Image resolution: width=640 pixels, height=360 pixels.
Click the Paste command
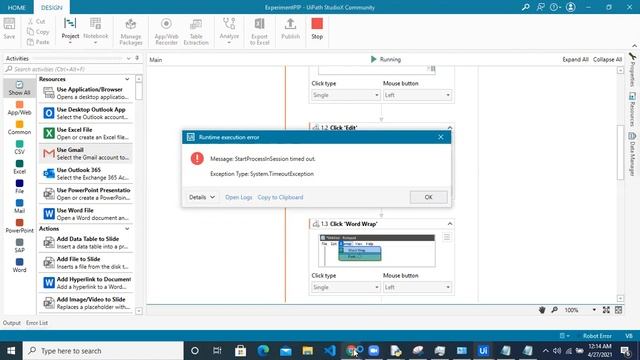coord(38,42)
